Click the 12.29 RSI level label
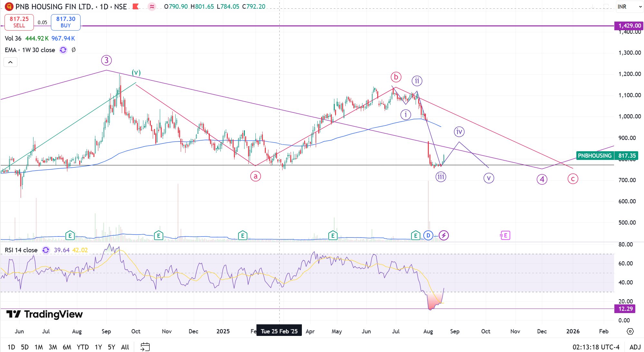 pos(626,309)
